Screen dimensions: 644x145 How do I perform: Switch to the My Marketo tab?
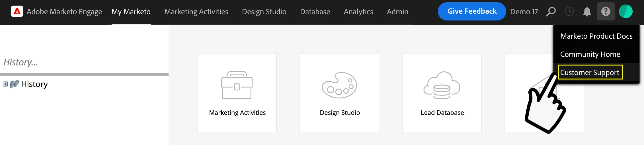131,12
